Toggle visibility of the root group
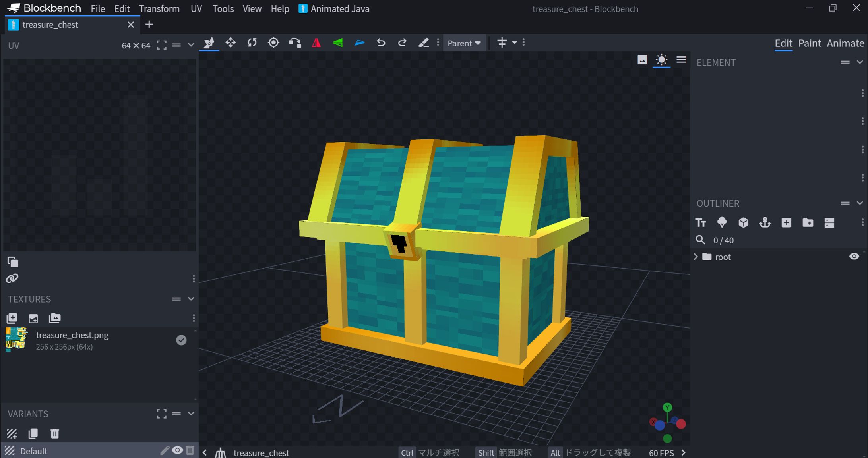The width and height of the screenshot is (868, 458). 854,257
